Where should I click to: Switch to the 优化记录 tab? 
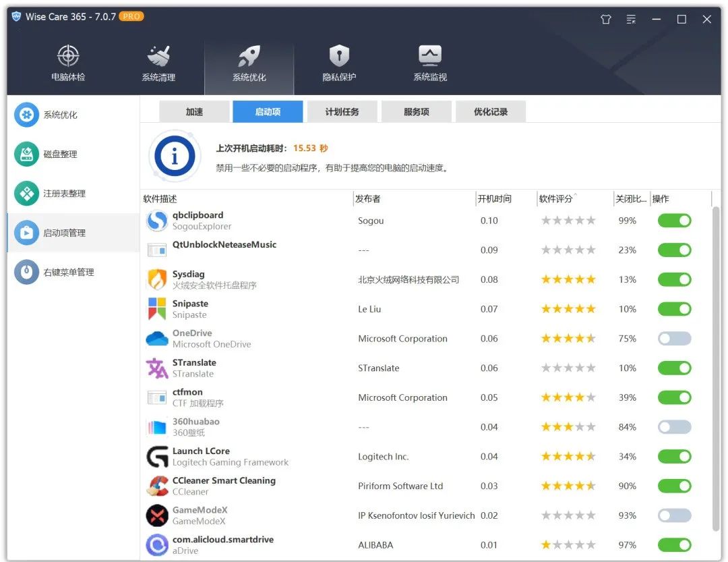pyautogui.click(x=491, y=111)
